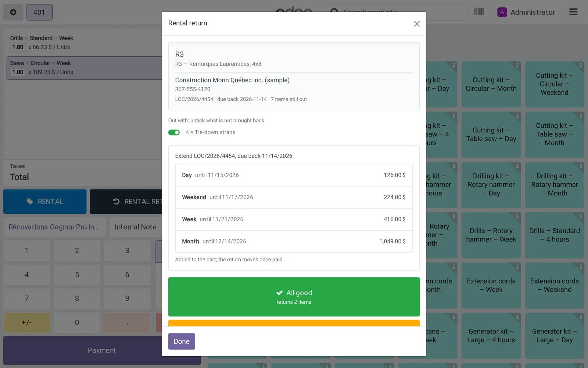This screenshot has width=588, height=368.
Task: Add Drills – Standard – 4 hours product
Action: pos(554,235)
